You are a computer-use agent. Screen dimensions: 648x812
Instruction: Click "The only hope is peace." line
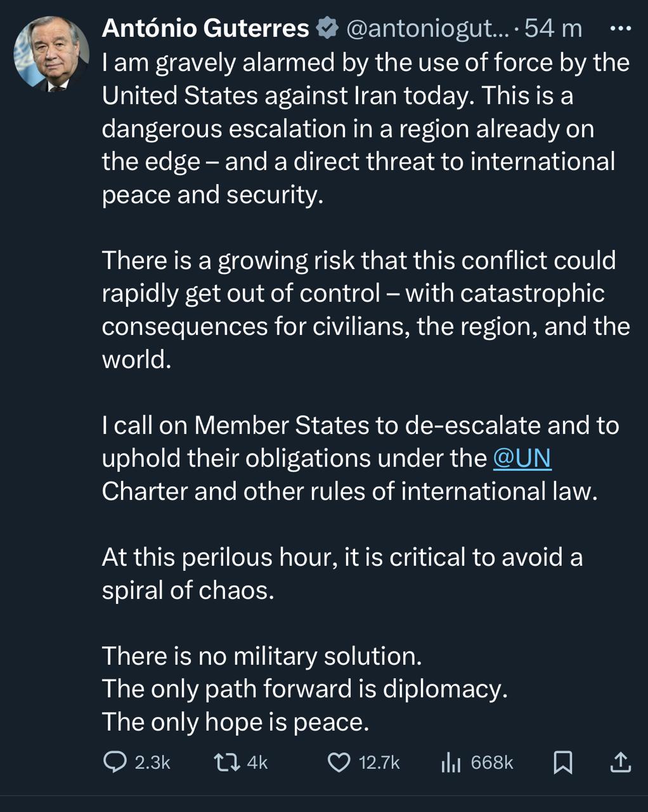point(235,722)
